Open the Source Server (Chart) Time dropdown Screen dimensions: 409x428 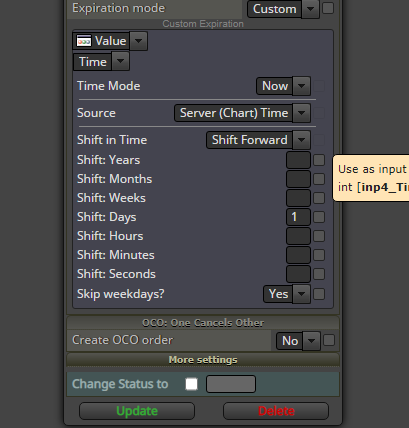(242, 113)
